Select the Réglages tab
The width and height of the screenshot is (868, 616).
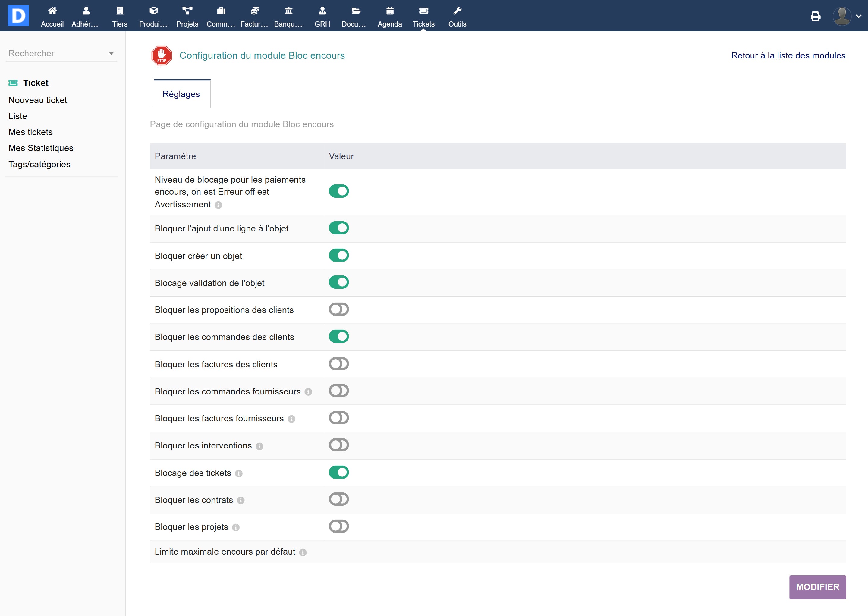181,94
